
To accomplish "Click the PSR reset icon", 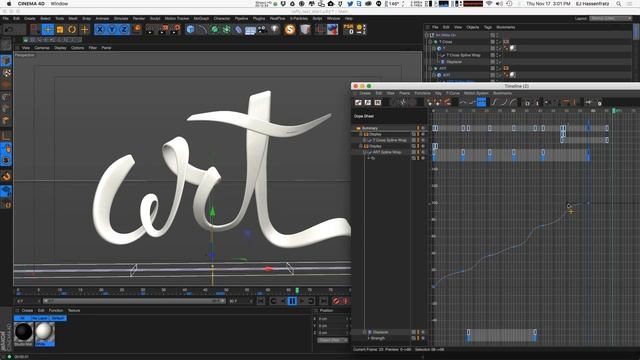I will coord(349,29).
